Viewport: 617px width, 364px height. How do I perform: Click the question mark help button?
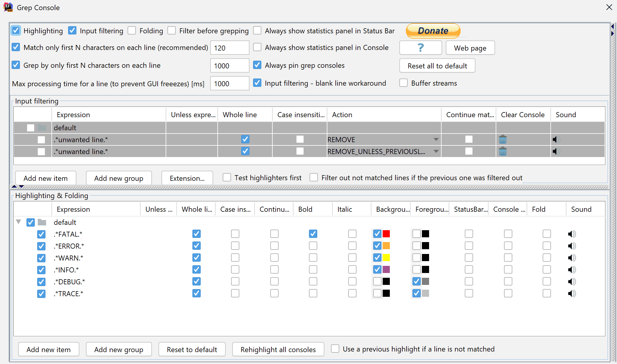pyautogui.click(x=420, y=48)
